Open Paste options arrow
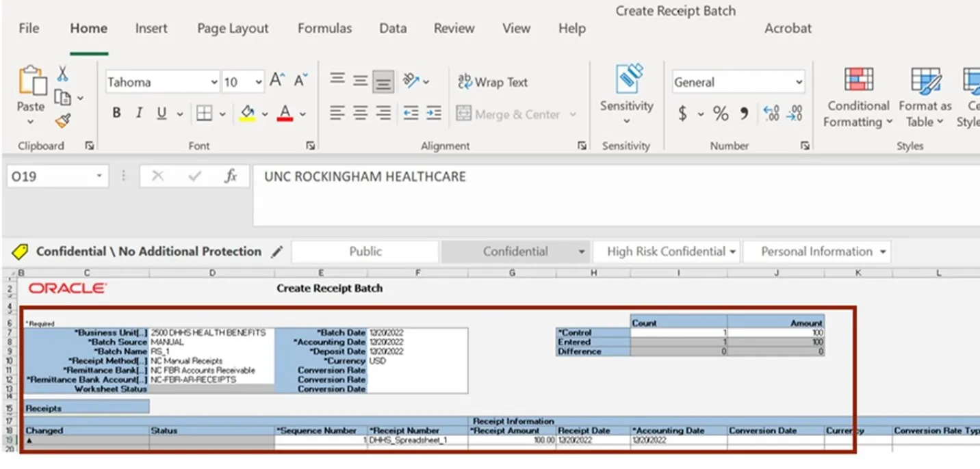Image resolution: width=980 pixels, height=469 pixels. 31,122
